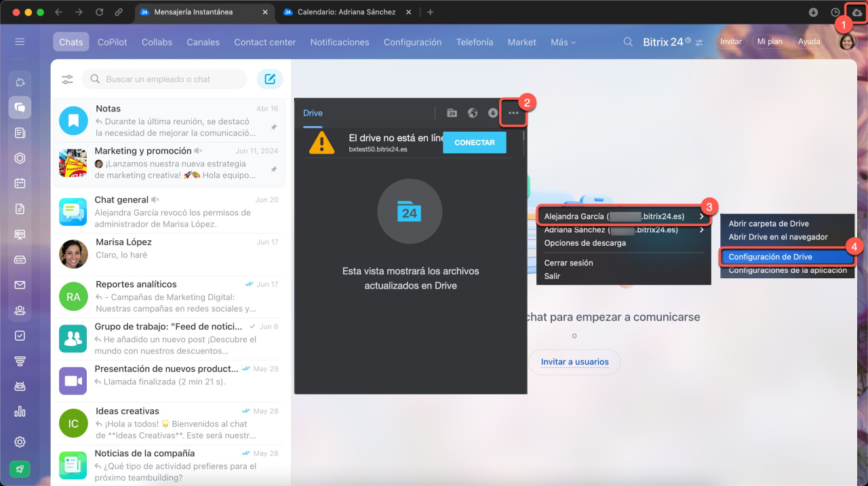Click the hexagon icon in the sidebar

20,158
